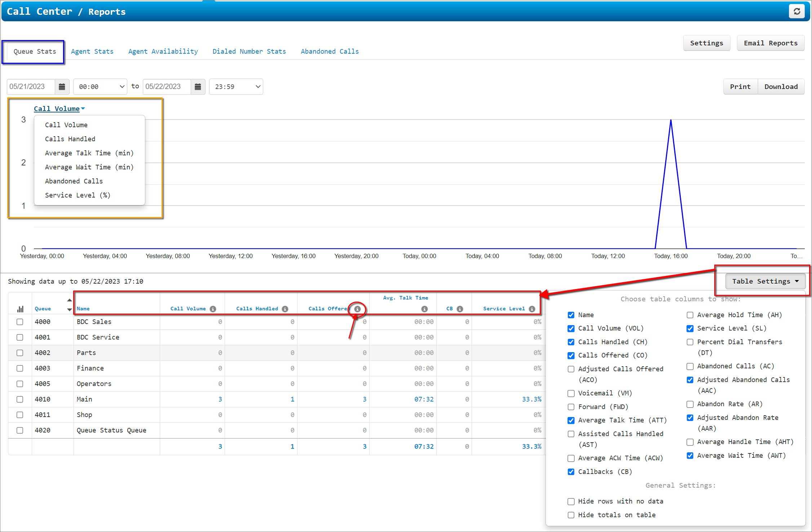Screen dimensions: 812x532
Task: Select the Main queue 4010 checkbox
Action: point(20,399)
